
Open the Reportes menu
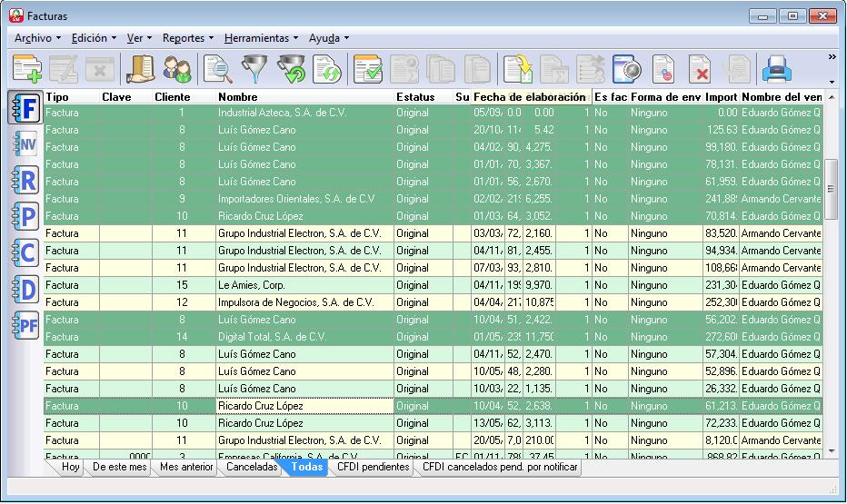[x=187, y=38]
